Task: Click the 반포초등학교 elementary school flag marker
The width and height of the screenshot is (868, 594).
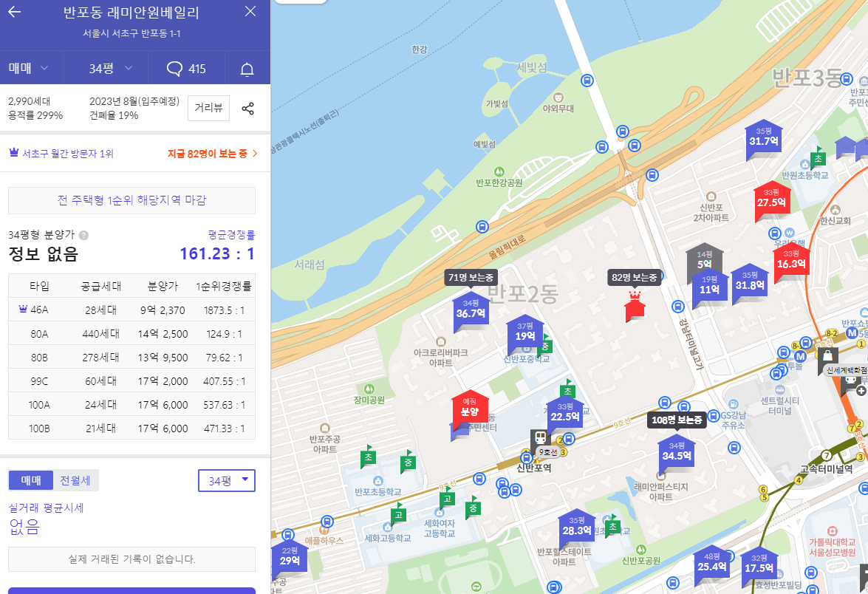Action: coord(368,457)
